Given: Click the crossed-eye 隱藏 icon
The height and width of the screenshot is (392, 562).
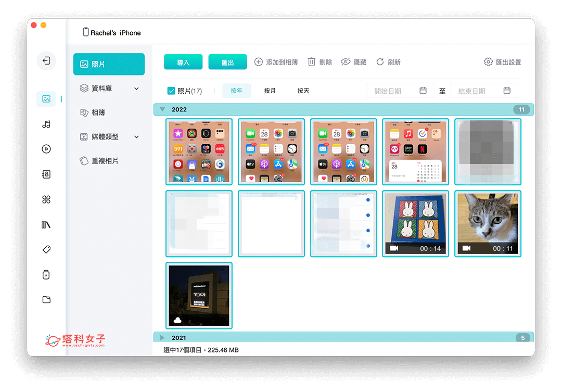Looking at the screenshot, I should tap(345, 62).
